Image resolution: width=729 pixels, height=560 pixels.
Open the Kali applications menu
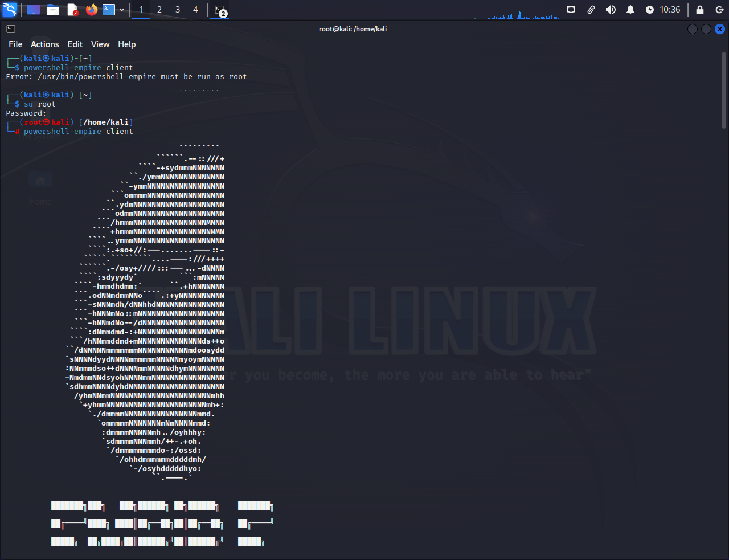tap(10, 10)
